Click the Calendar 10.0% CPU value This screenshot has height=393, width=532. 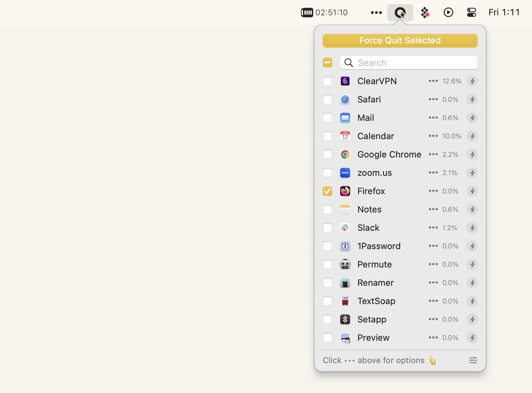451,136
